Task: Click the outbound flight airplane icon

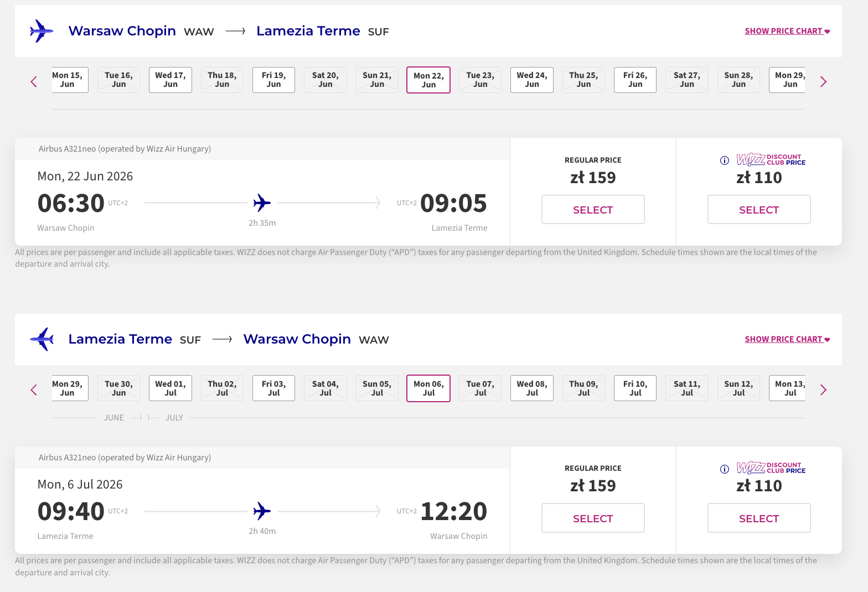Action: point(42,31)
